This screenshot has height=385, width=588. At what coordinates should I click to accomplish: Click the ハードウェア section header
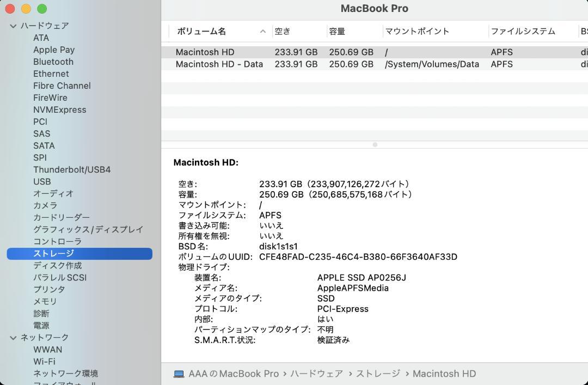pos(45,26)
